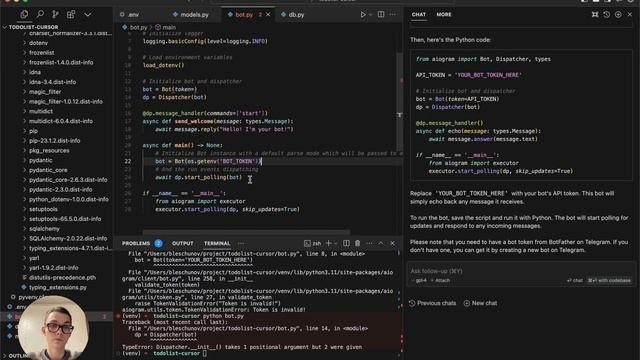Image resolution: width=640 pixels, height=360 pixels.
Task: Expand the magic_filter folder
Action: click(x=45, y=92)
